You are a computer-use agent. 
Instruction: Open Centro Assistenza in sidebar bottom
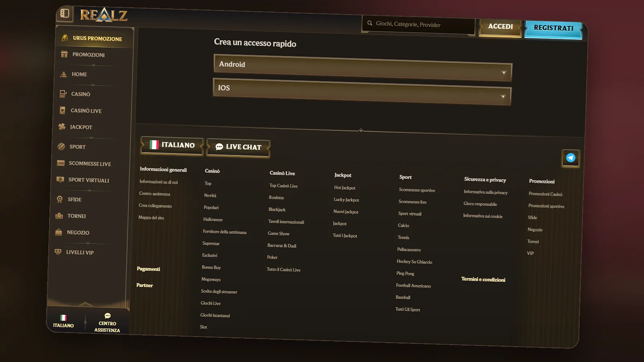pyautogui.click(x=107, y=323)
